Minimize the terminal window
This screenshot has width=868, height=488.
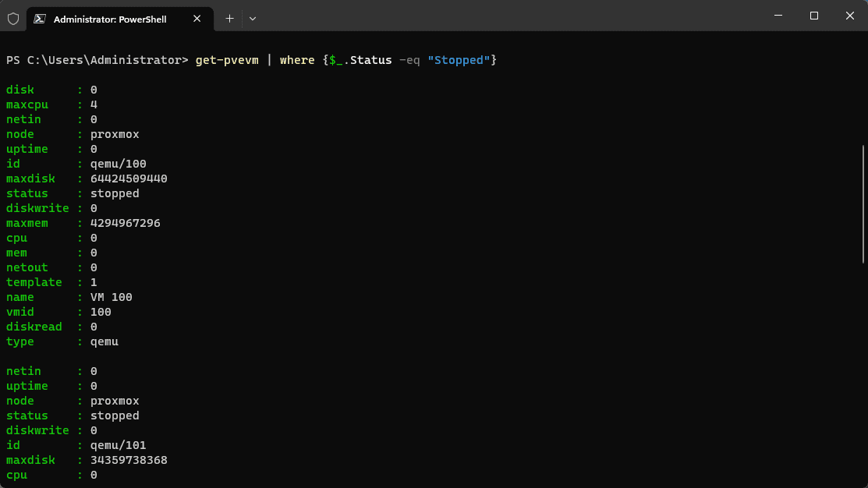point(778,16)
